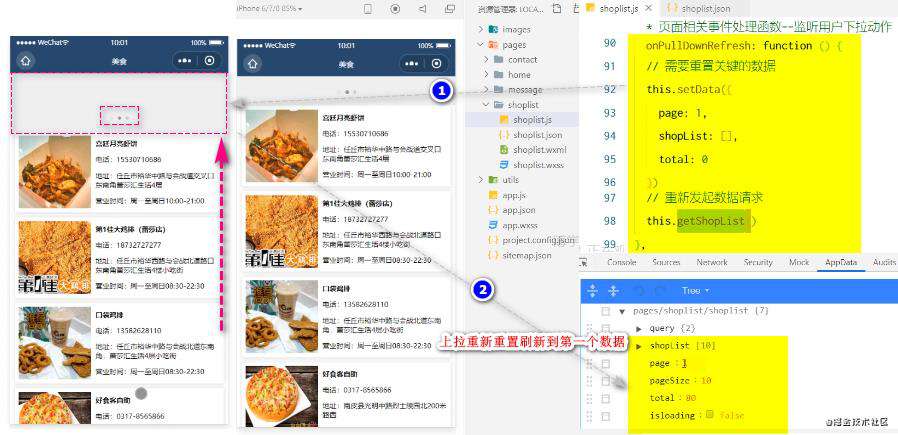Click getShopList in code line 98
Image resolution: width=898 pixels, height=435 pixels.
[711, 221]
